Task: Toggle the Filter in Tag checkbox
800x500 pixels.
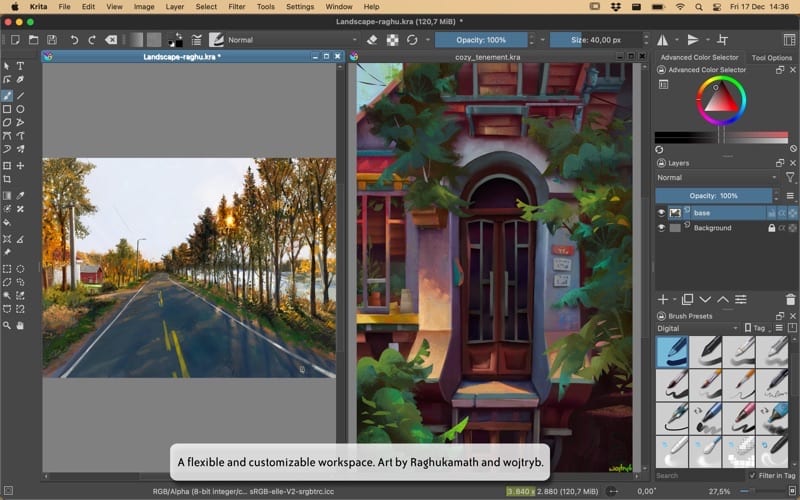Action: click(x=752, y=475)
